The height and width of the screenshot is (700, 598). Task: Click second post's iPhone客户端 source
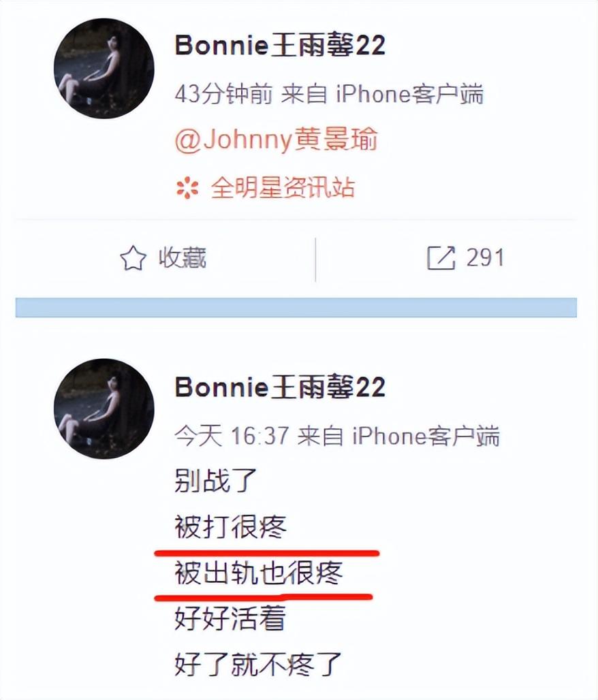click(x=426, y=435)
